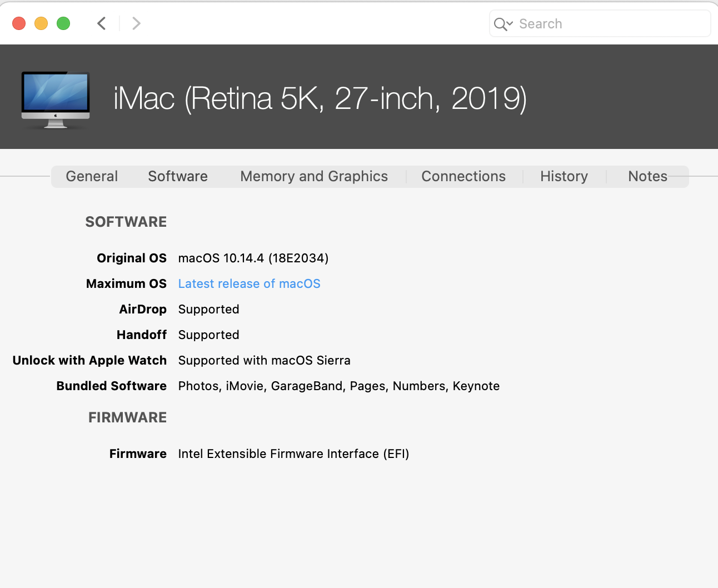Click the Maximum OS label

point(126,283)
